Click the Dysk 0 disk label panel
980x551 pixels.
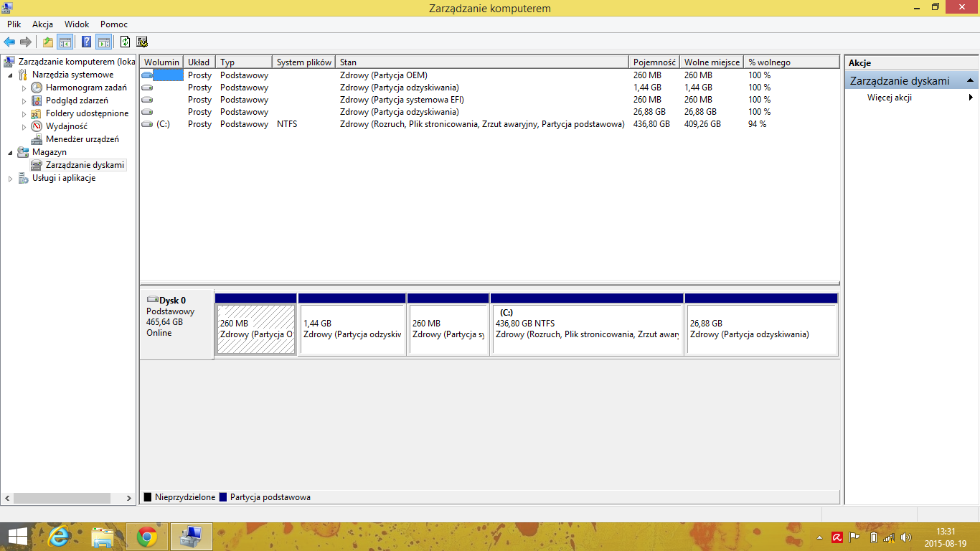pos(177,324)
